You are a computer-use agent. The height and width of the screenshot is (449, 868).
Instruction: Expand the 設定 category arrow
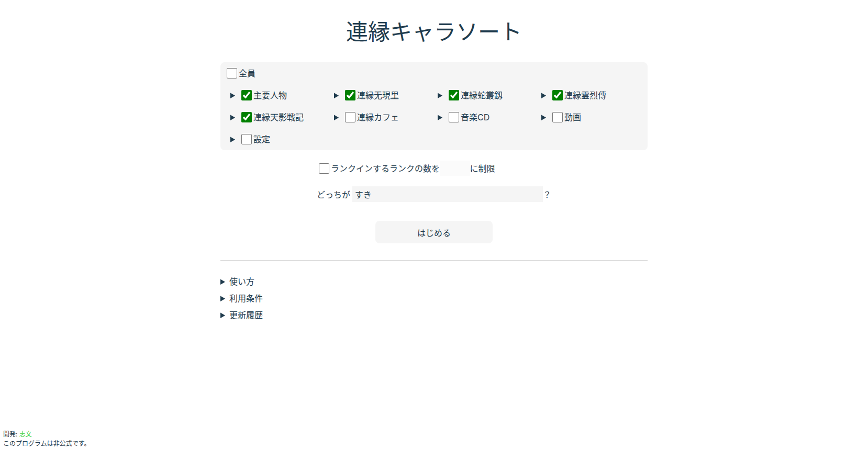[x=232, y=140]
